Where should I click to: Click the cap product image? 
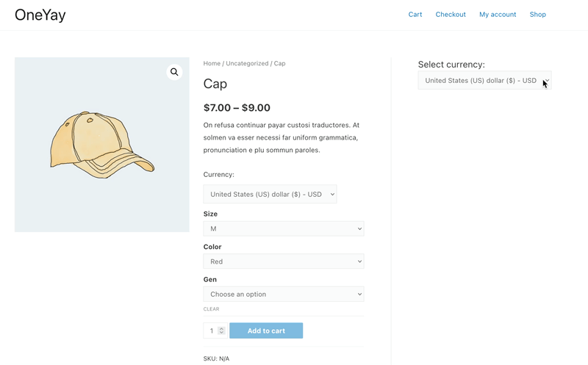[102, 145]
